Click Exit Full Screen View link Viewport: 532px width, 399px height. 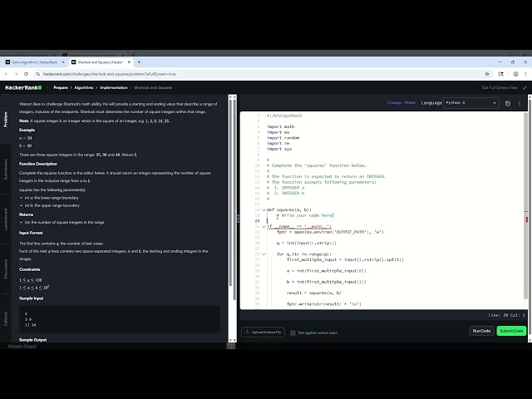[500, 87]
